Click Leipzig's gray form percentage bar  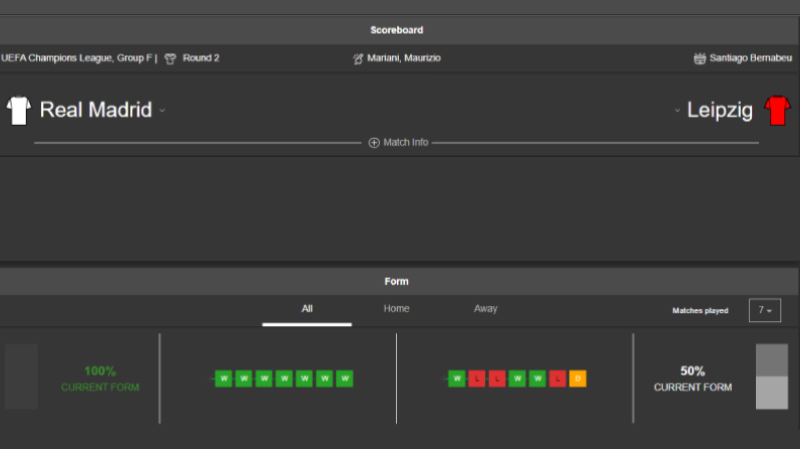(x=771, y=377)
